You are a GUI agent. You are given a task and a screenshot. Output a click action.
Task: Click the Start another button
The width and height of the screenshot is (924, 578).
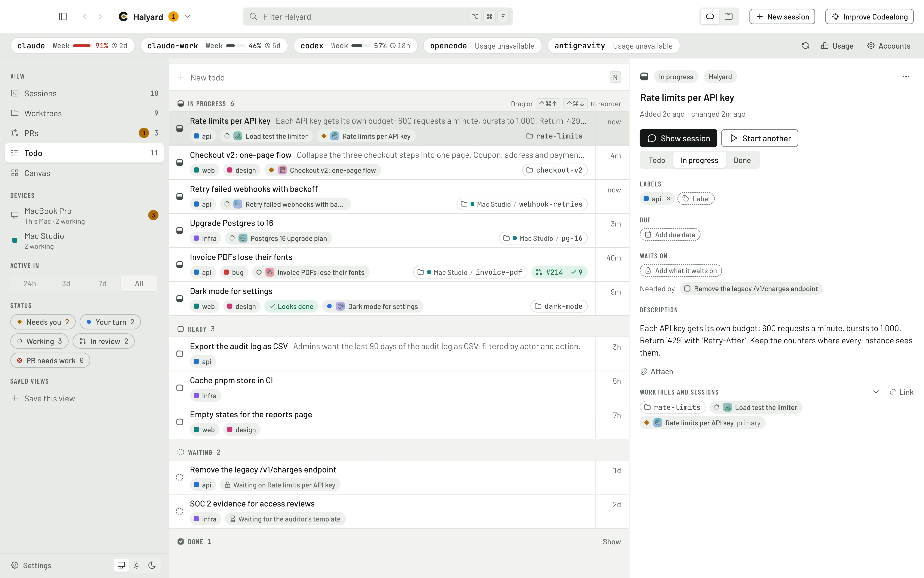pos(760,138)
